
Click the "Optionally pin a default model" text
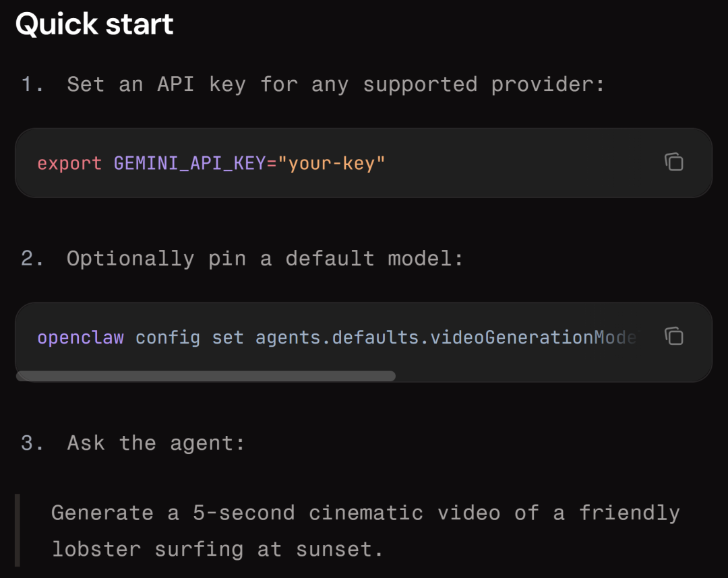(265, 259)
